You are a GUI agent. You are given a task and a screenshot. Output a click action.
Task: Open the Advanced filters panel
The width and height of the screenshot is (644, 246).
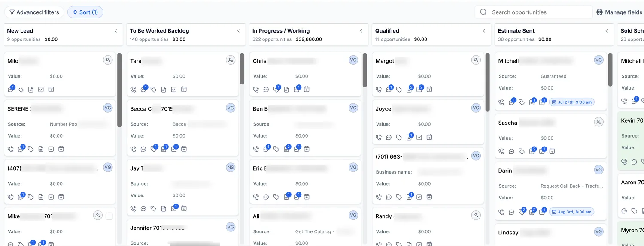34,12
